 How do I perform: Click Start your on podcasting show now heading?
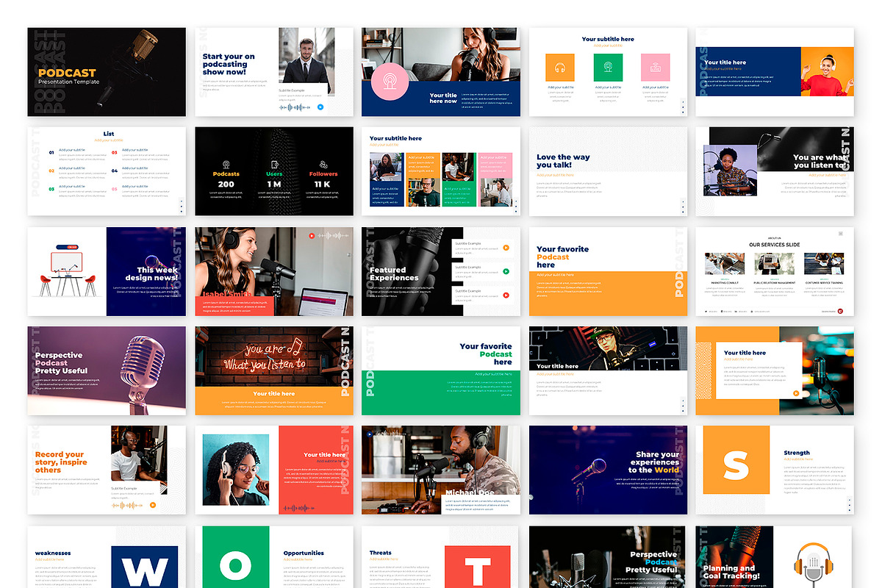click(x=229, y=64)
